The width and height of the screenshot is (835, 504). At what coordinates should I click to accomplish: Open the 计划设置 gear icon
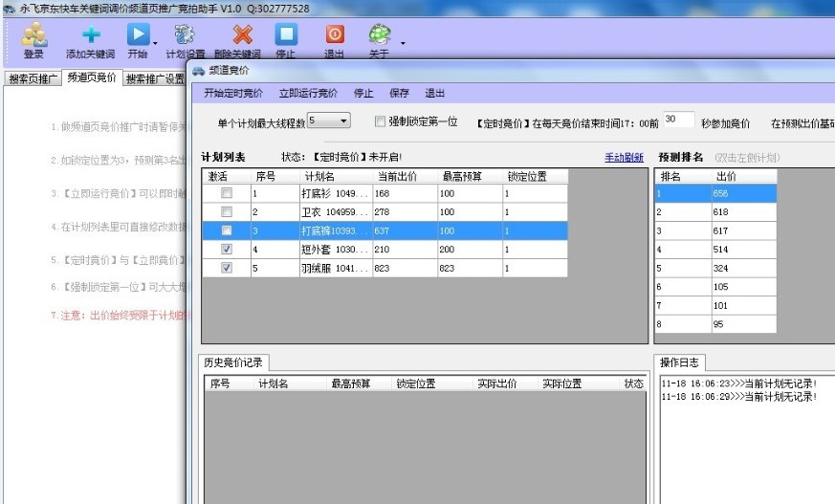(x=185, y=35)
